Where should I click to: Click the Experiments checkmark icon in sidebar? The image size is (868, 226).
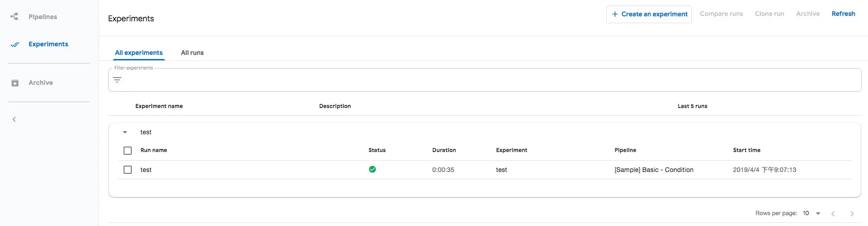click(15, 44)
